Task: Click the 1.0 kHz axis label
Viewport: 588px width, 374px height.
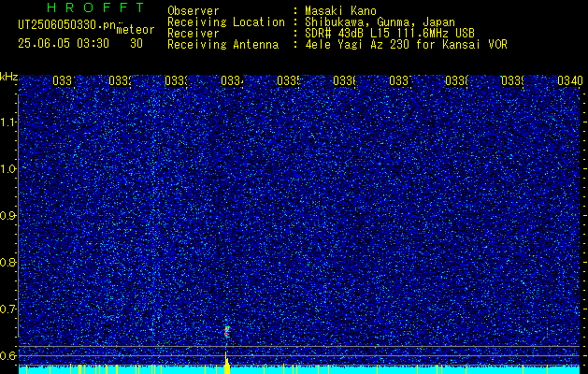Action: [x=8, y=169]
